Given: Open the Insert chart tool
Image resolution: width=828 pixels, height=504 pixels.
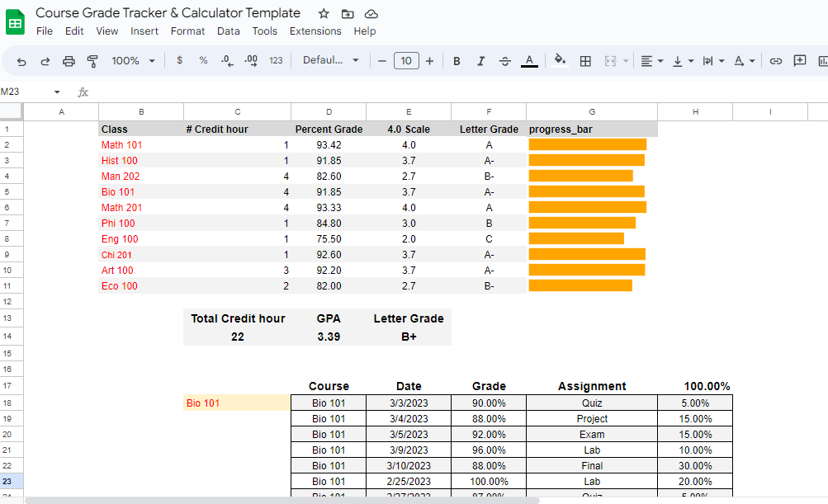Looking at the screenshot, I should 823,60.
